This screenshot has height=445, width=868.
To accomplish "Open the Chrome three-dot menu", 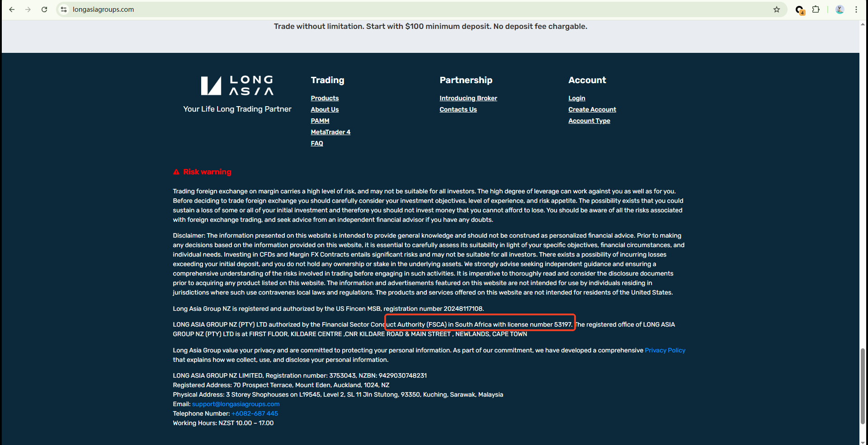I will pyautogui.click(x=856, y=9).
